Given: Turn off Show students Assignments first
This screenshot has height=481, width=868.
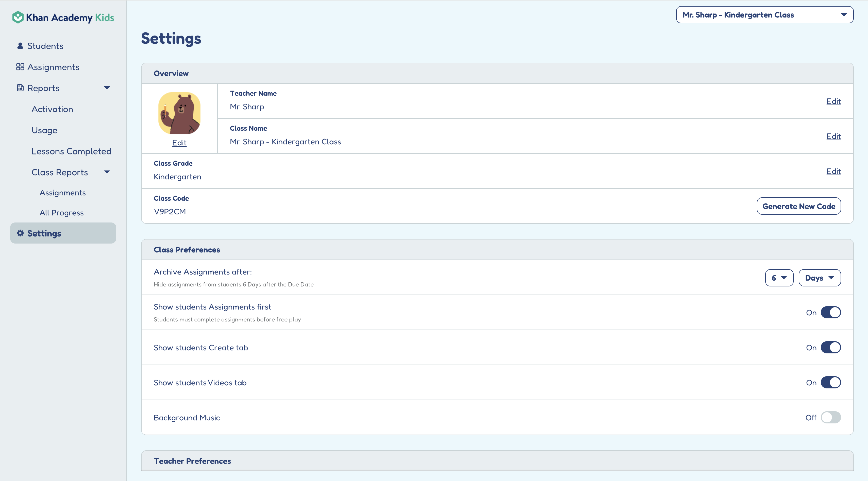Looking at the screenshot, I should [831, 312].
